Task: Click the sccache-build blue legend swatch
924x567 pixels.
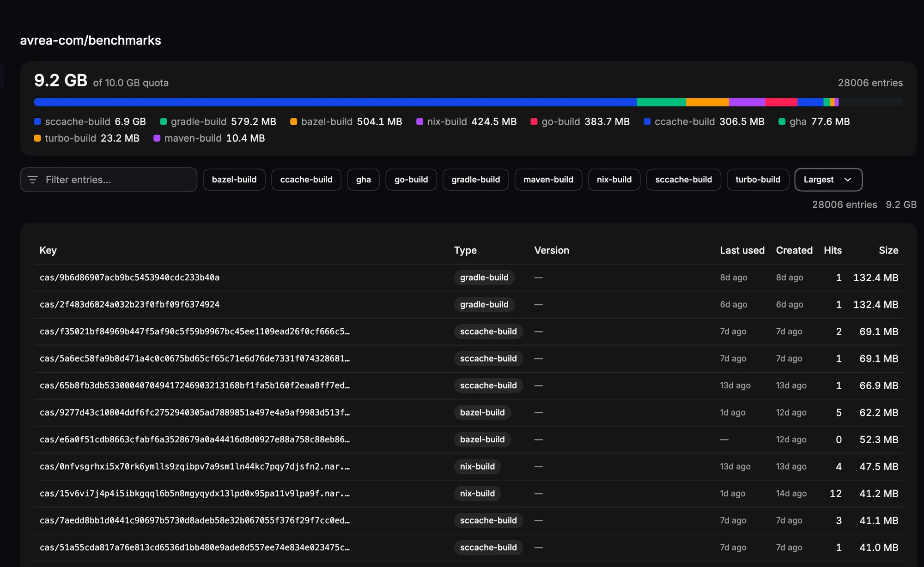Action: [x=37, y=121]
